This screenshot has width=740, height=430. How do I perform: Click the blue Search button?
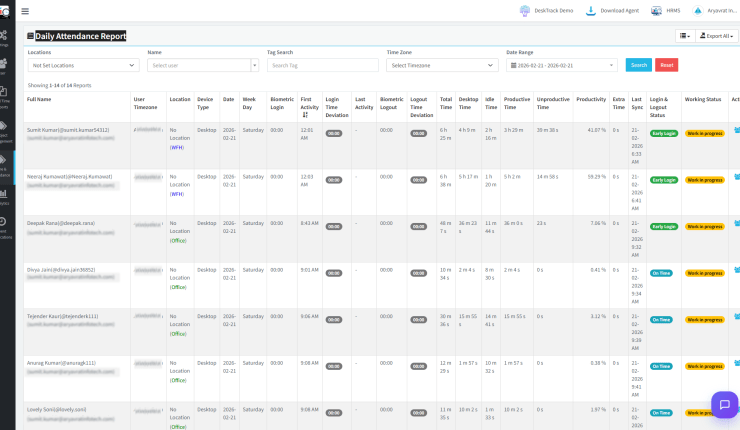638,65
